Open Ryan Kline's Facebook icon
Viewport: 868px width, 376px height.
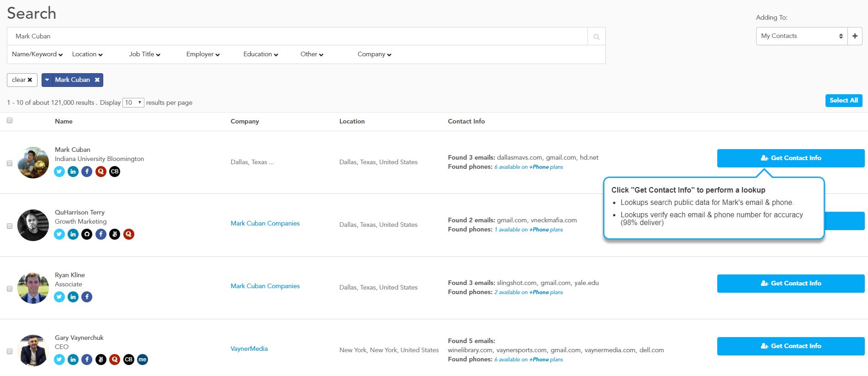[x=87, y=297]
